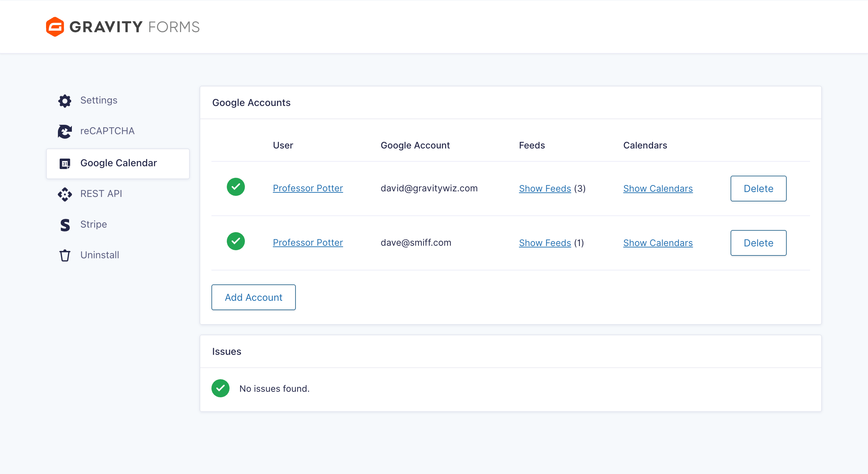Delete the dave@smiff.com Google account
Image resolution: width=868 pixels, height=474 pixels.
tap(758, 243)
